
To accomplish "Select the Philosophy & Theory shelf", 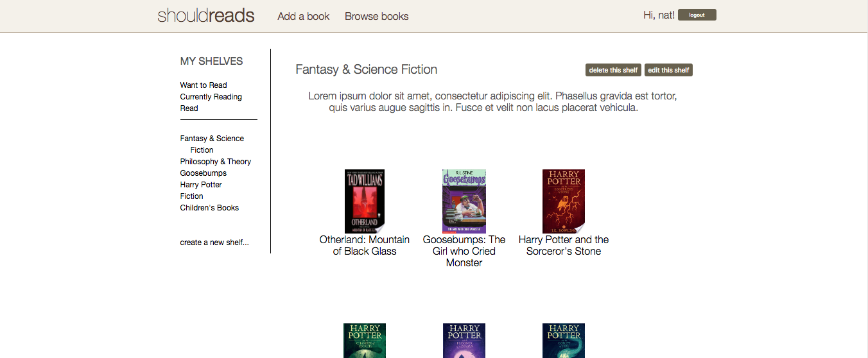I will point(215,162).
